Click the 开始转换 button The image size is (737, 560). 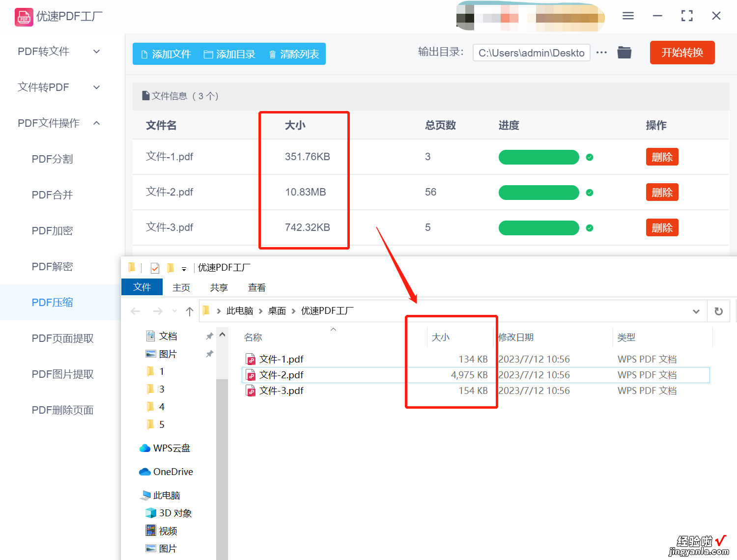tap(682, 53)
